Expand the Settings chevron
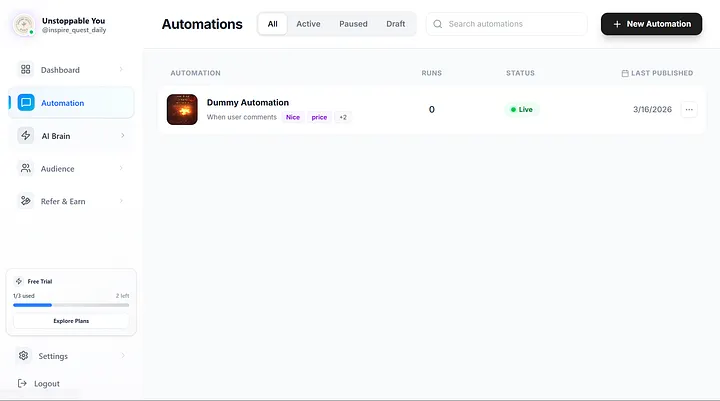Viewport: 720px width, 401px height. 123,356
